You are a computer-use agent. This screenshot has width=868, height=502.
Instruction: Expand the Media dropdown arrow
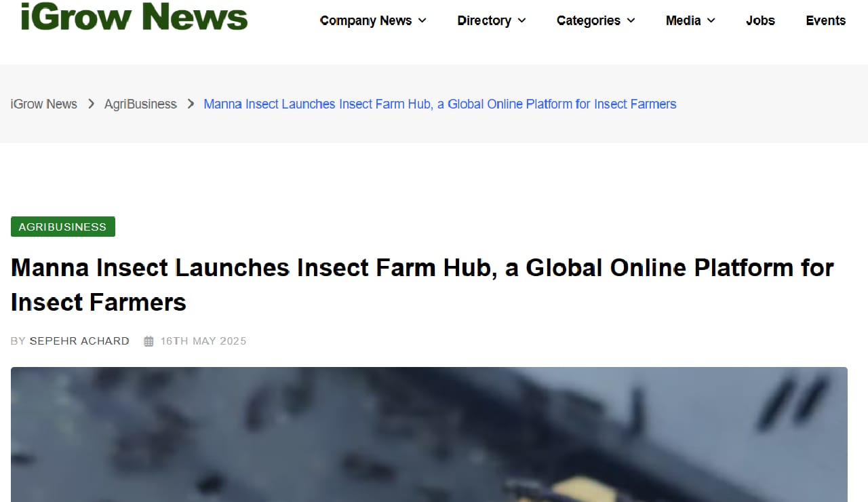click(711, 21)
